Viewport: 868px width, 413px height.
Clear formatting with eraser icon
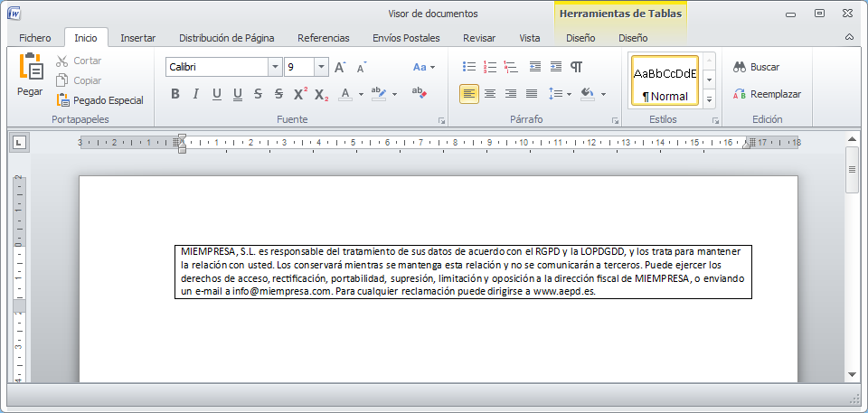420,93
